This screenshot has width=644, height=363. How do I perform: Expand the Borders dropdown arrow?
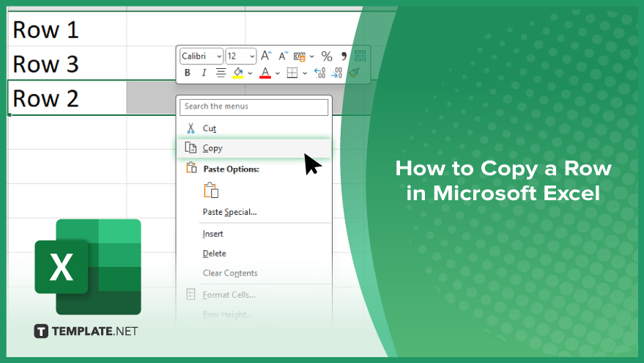[x=304, y=73]
